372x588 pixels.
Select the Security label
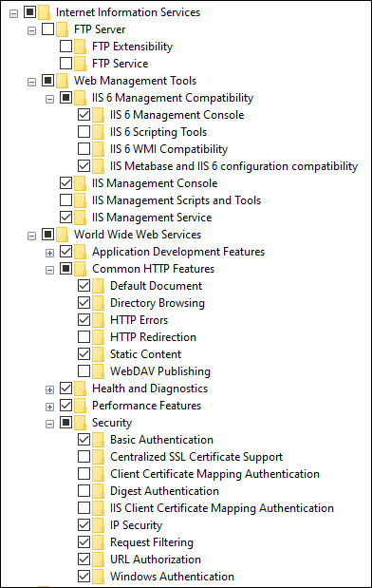[x=112, y=423]
